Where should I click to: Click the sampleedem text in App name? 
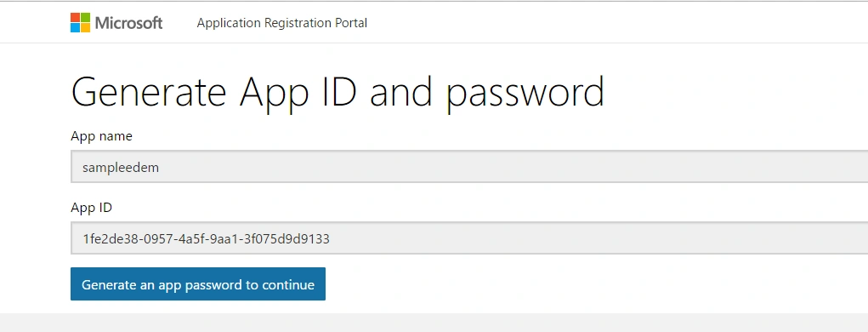121,168
